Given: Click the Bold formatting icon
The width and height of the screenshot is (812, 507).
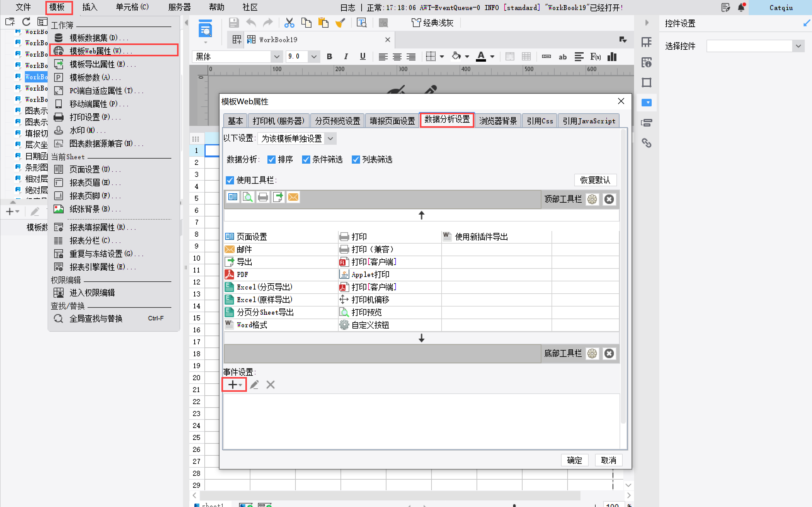Looking at the screenshot, I should [x=329, y=57].
